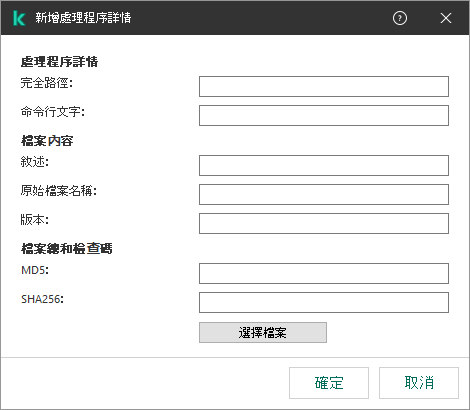Click the SHA256 label
The height and width of the screenshot is (410, 470).
coord(42,299)
